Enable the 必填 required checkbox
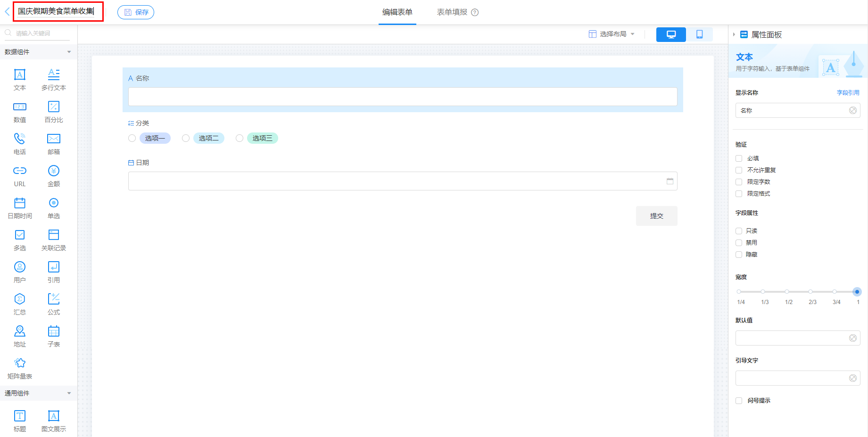Image resolution: width=868 pixels, height=437 pixels. tap(739, 158)
